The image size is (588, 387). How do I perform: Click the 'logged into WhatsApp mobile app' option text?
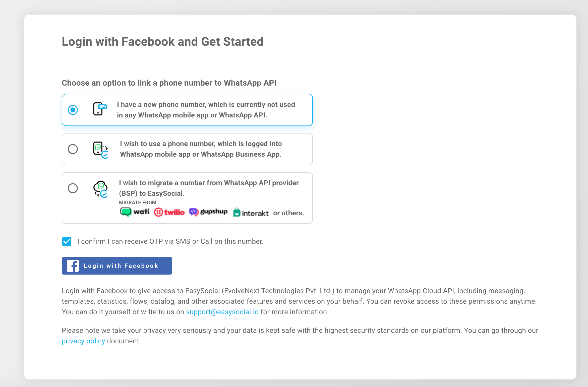(201, 149)
